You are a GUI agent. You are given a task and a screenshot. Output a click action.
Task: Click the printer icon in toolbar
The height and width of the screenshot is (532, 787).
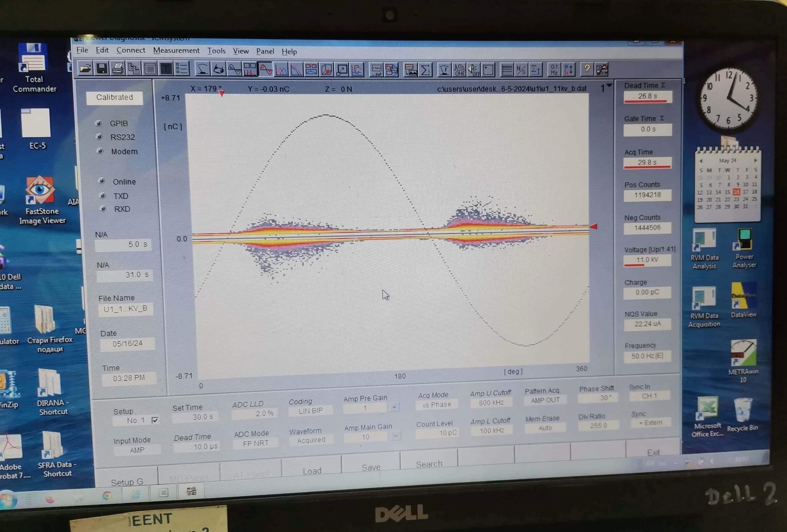(x=117, y=69)
